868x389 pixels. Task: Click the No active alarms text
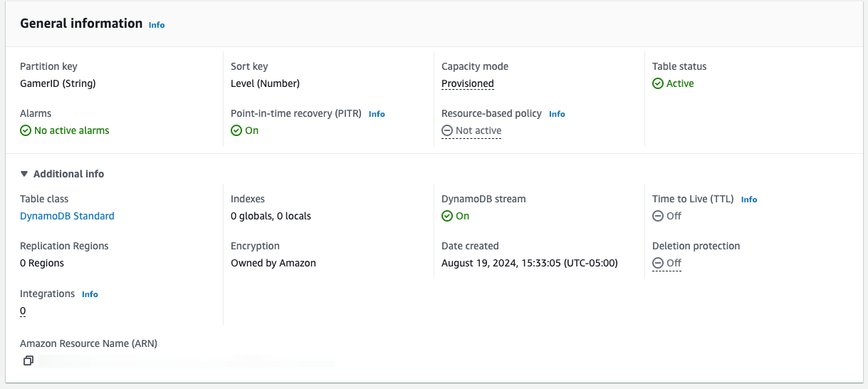pos(72,130)
